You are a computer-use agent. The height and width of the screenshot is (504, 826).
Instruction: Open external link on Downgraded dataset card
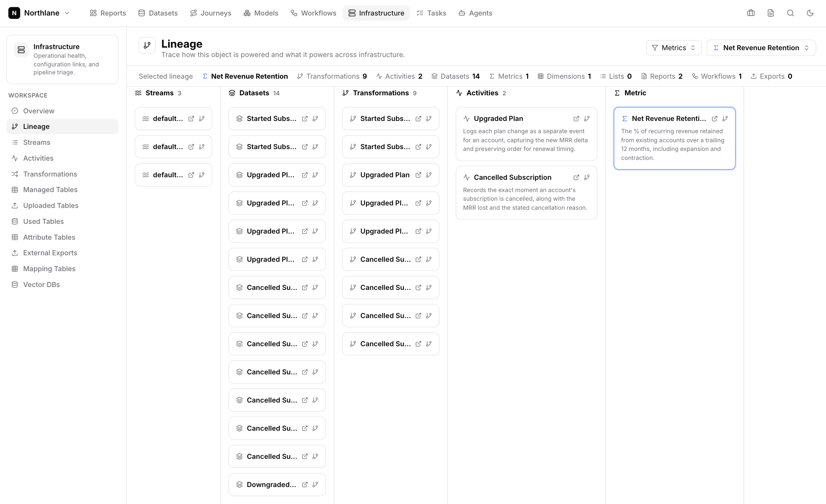click(305, 485)
